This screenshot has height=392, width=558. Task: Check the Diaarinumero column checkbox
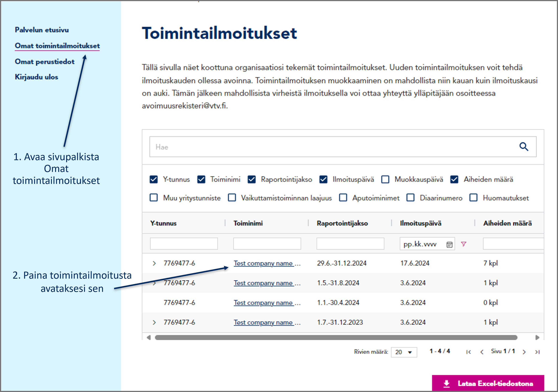pyautogui.click(x=411, y=198)
